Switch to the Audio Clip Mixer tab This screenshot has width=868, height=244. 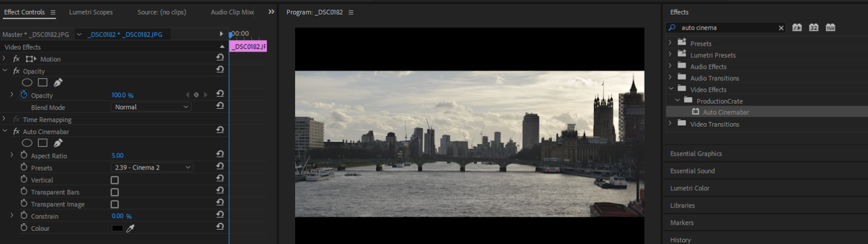click(233, 12)
